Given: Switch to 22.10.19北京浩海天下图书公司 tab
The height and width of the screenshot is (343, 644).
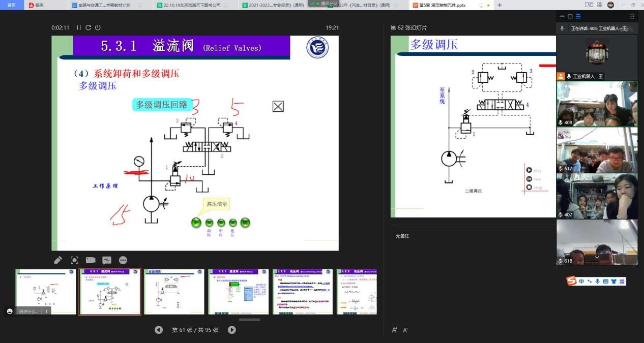Looking at the screenshot, I should click(196, 5).
